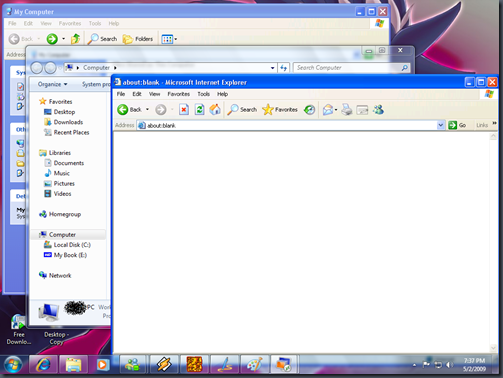Open the address bar dropdown in Internet Explorer

(441, 125)
